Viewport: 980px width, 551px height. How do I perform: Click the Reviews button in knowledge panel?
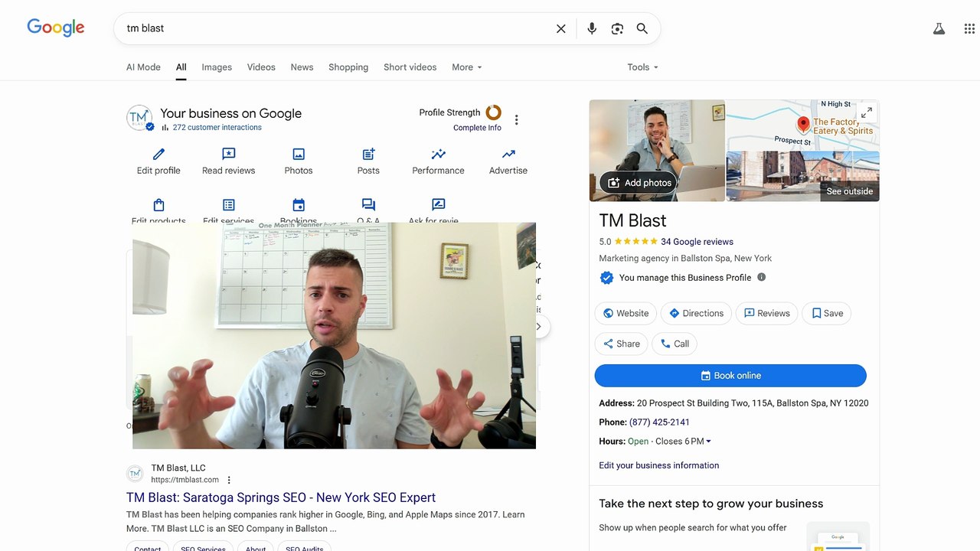click(x=766, y=313)
